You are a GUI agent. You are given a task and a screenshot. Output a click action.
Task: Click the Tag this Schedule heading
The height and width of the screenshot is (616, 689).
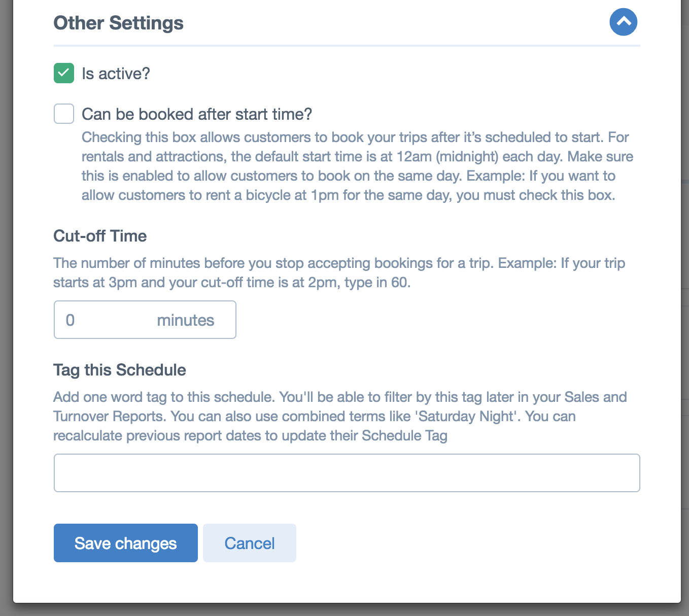click(120, 370)
